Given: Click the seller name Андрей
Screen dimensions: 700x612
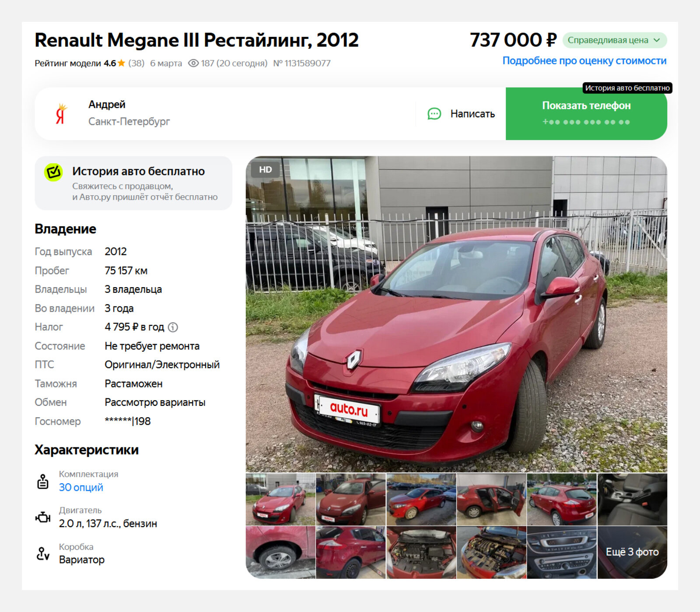Looking at the screenshot, I should click(x=107, y=105).
